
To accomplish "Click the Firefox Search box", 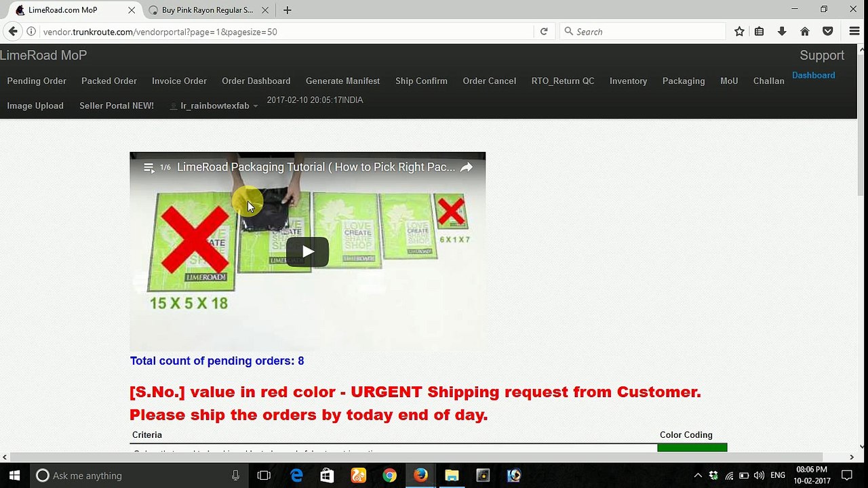I will [x=643, y=31].
